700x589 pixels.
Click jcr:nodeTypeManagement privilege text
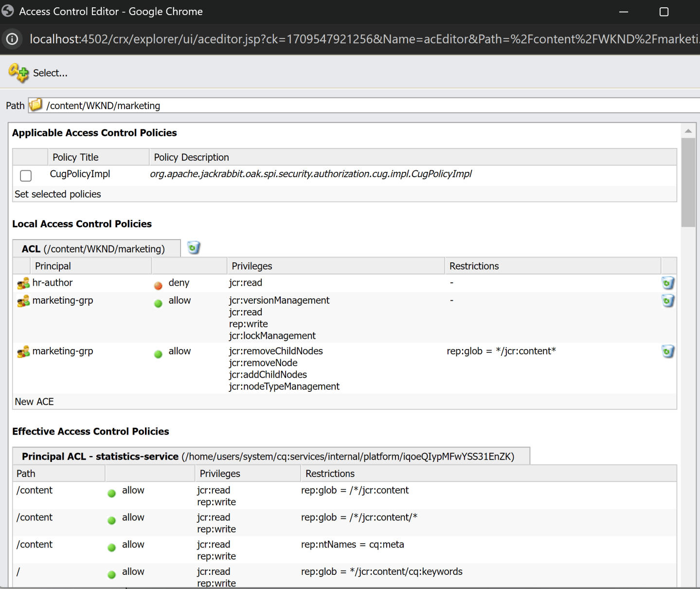[x=284, y=387]
